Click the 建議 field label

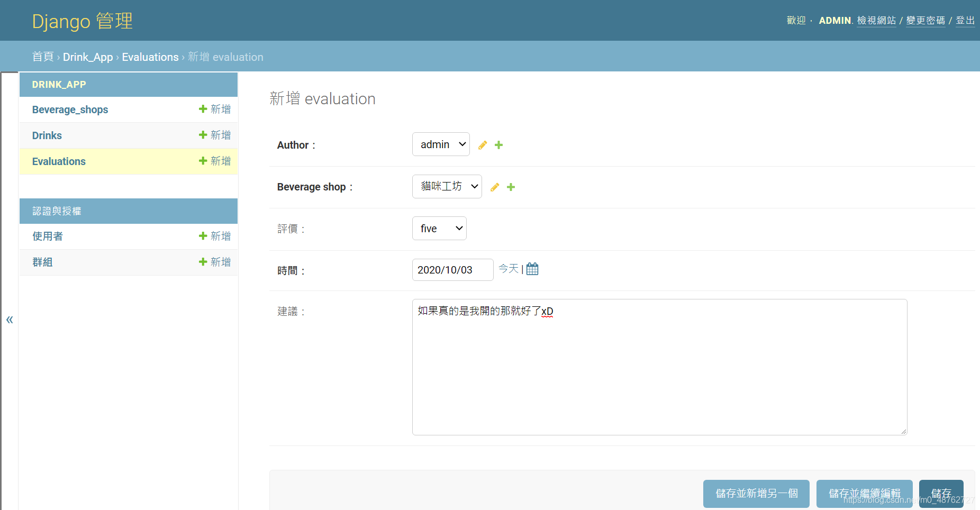click(x=292, y=311)
